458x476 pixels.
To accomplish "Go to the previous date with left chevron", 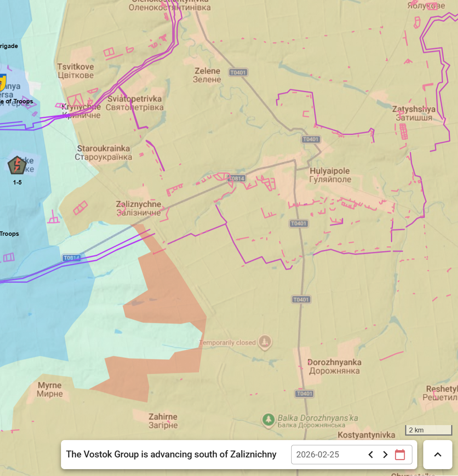I will pos(370,455).
